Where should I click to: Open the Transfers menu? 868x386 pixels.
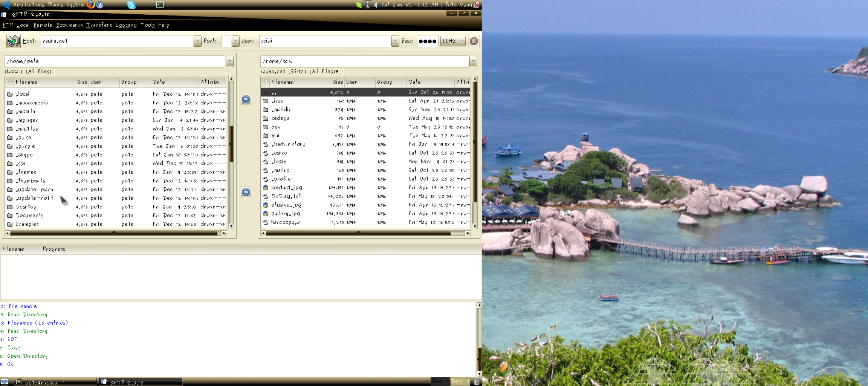click(99, 25)
